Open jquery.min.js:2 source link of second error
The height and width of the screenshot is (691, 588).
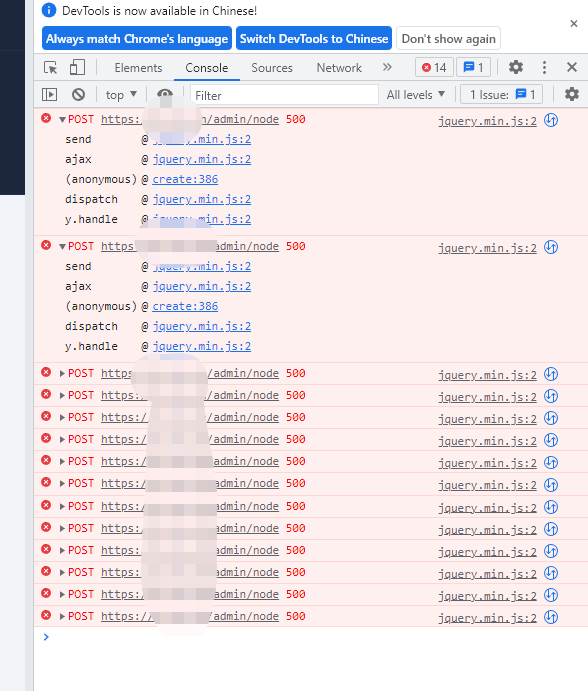click(x=488, y=248)
